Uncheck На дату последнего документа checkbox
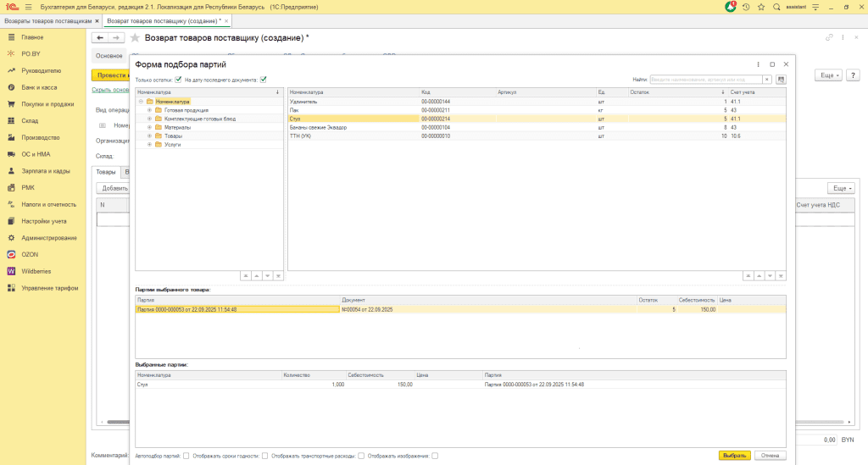 [264, 80]
